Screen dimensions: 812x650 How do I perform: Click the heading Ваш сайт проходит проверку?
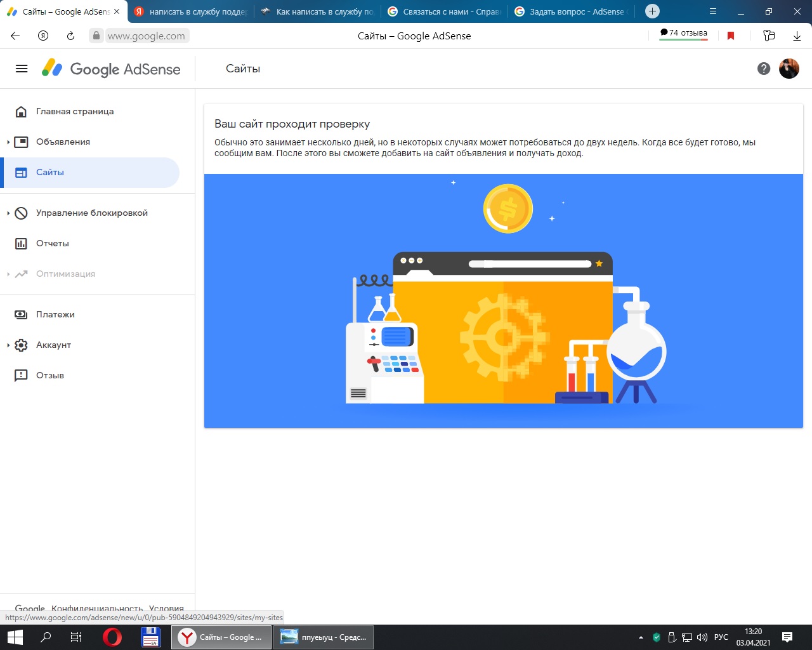point(292,124)
